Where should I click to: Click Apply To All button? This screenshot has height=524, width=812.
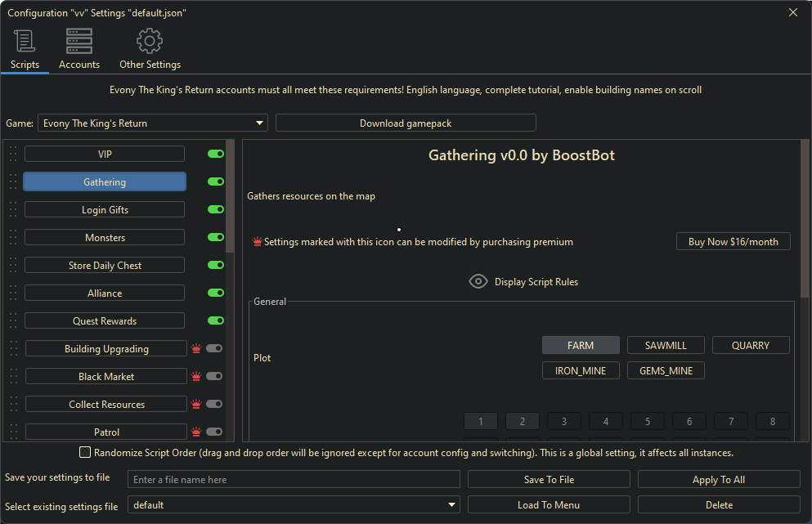719,480
